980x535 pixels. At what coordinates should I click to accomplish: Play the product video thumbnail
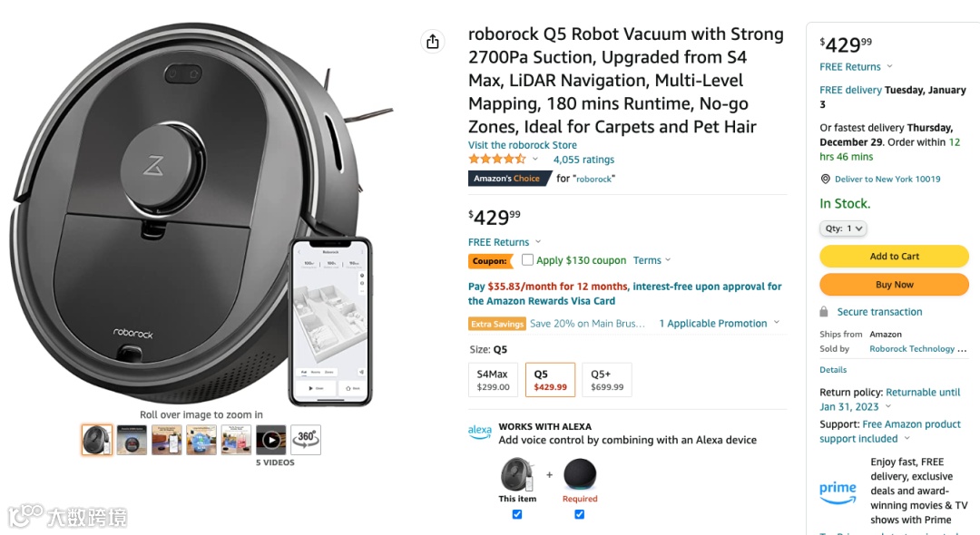click(x=271, y=440)
